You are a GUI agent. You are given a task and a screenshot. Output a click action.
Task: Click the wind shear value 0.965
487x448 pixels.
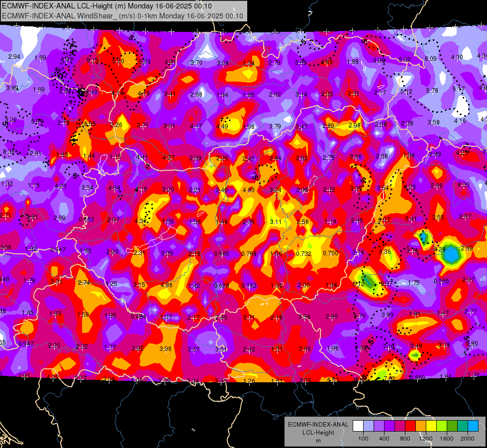[222, 254]
